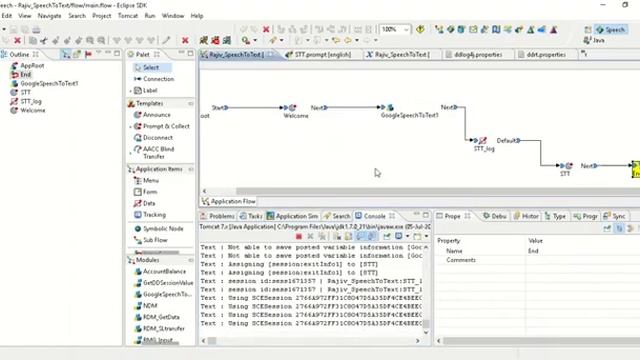Click the red flag icon in Outline toolbar
This screenshot has height=360, width=640.
(88, 54)
